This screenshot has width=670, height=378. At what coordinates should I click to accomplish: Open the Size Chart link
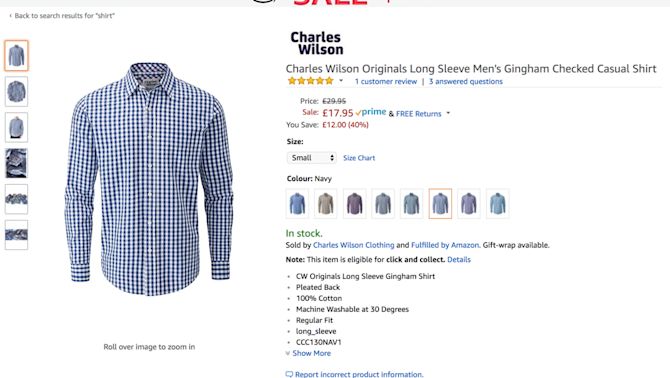coord(359,158)
